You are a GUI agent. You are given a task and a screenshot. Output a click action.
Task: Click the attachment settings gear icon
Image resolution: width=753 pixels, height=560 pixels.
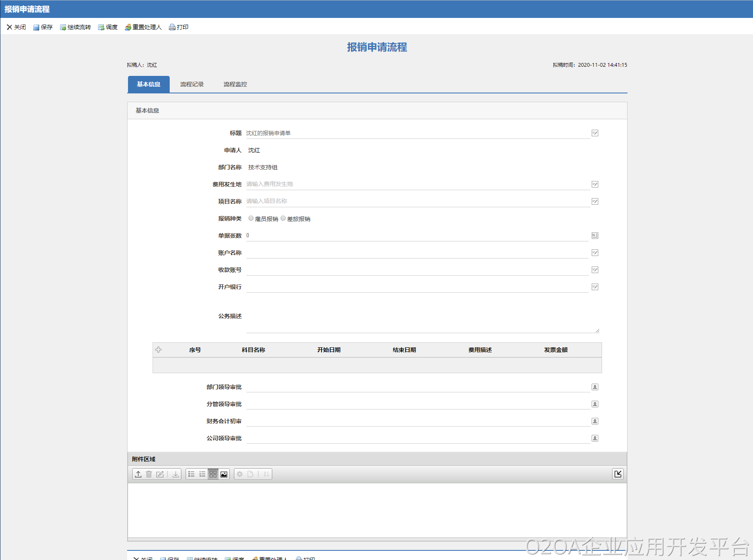(x=240, y=474)
